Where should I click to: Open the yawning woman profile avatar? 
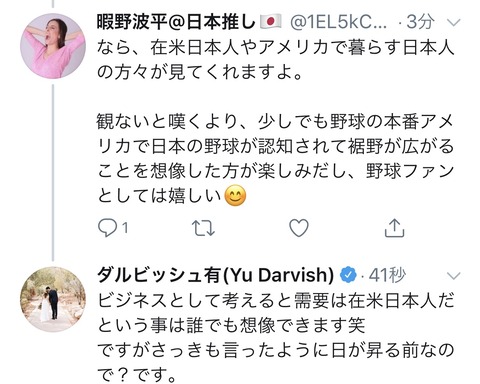(53, 46)
